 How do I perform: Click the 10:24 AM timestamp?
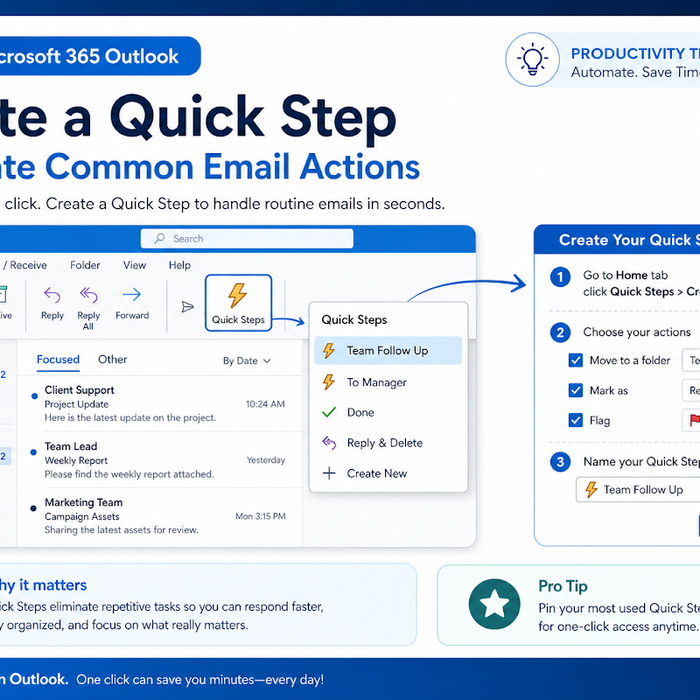point(265,404)
